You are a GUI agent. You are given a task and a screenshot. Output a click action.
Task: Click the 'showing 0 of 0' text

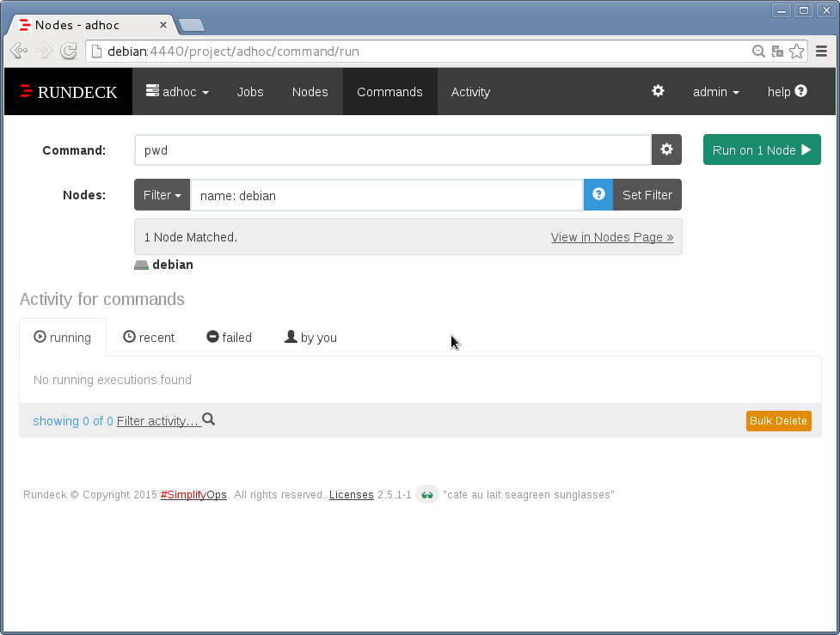[x=73, y=421]
